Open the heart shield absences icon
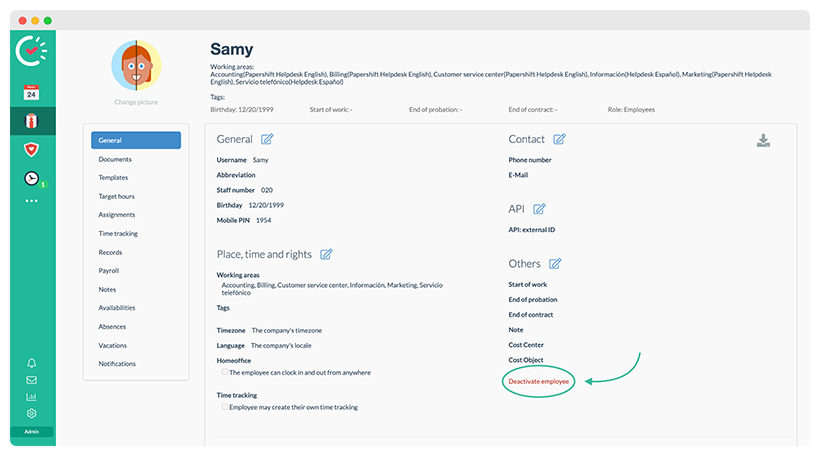This screenshot has width=820, height=456. (31, 150)
